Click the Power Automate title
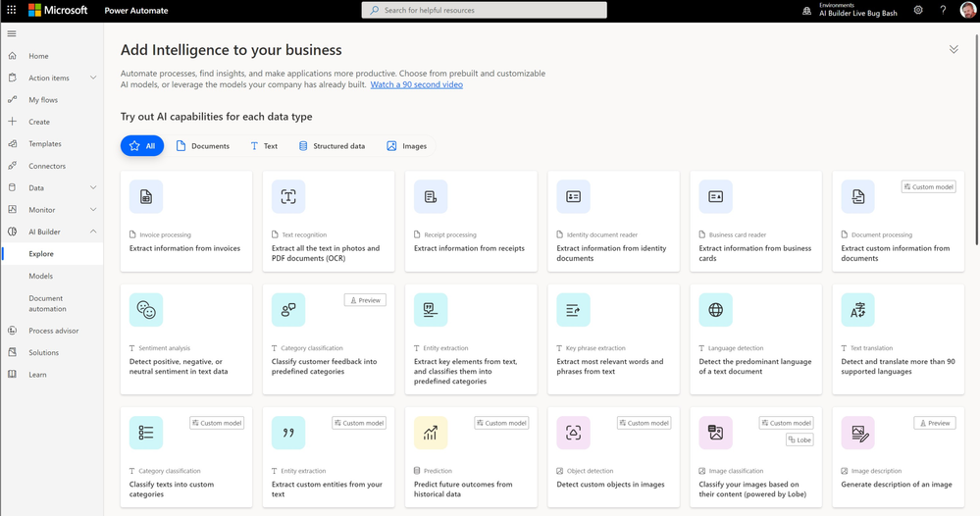Screen dimensions: 980x516 [x=136, y=10]
